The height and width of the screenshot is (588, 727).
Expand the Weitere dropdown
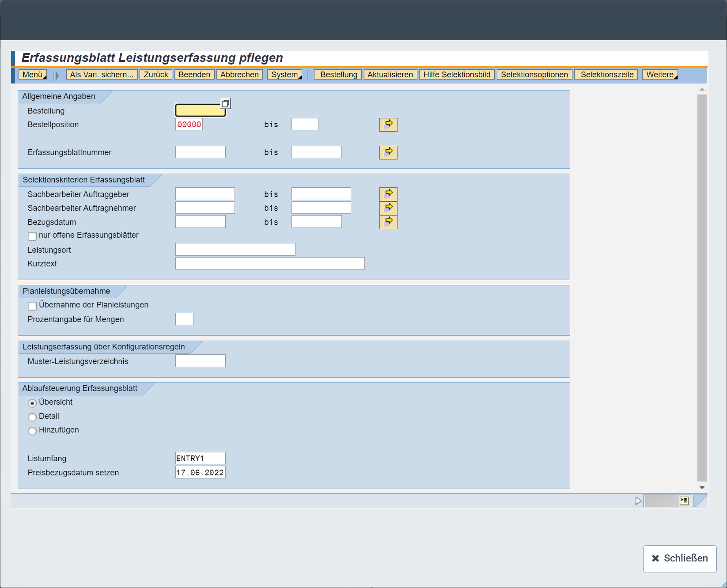click(660, 75)
